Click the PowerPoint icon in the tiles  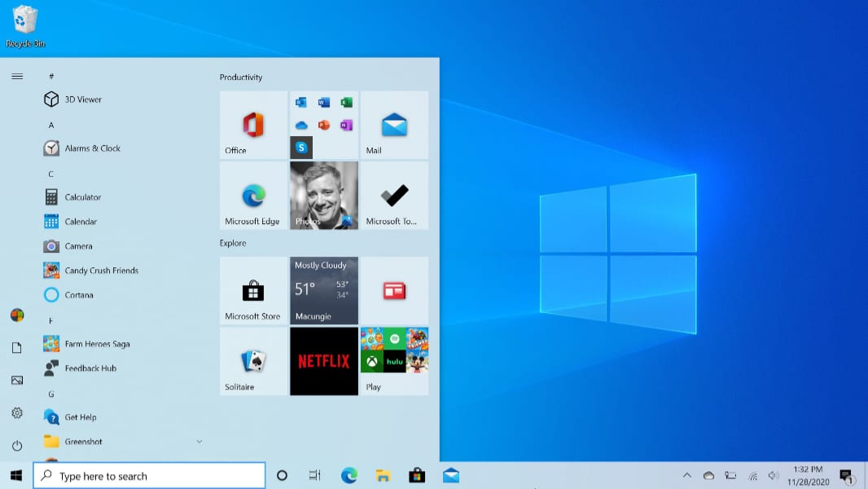coord(324,125)
